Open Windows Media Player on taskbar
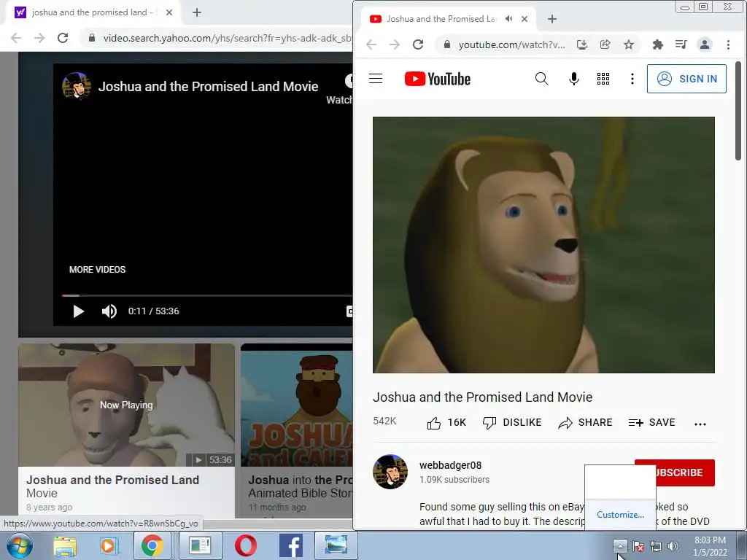The image size is (747, 560). point(108,545)
